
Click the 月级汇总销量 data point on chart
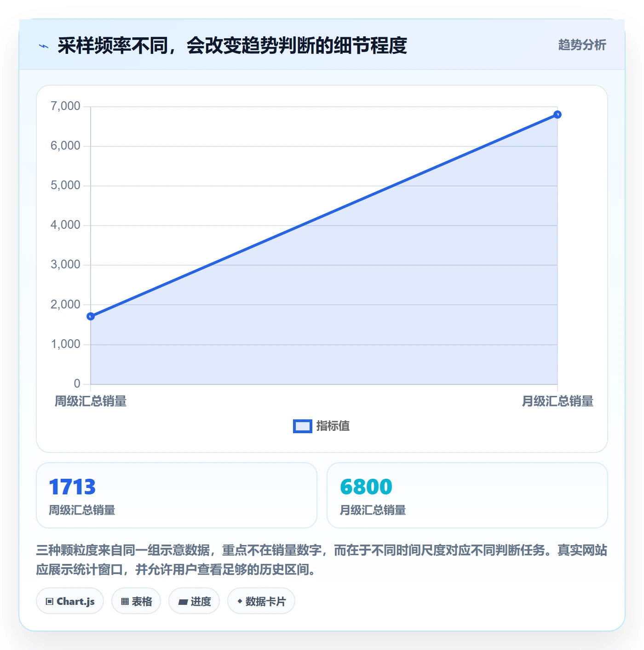coord(557,115)
